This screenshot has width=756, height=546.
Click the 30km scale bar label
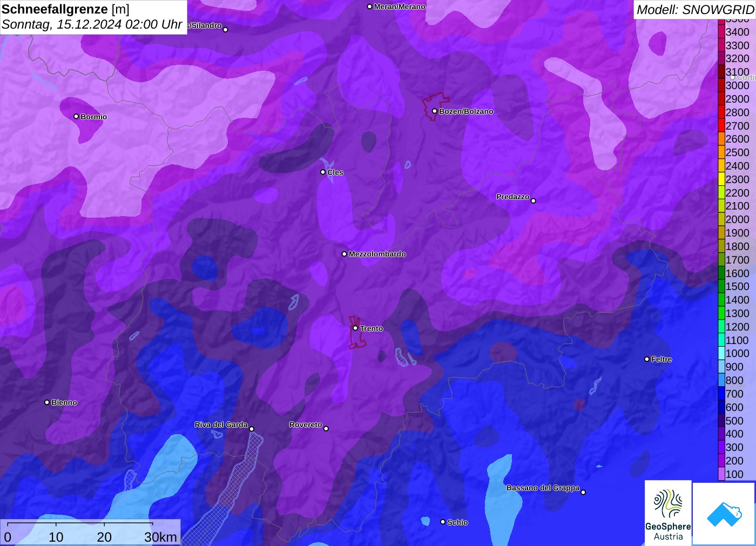pos(160,537)
